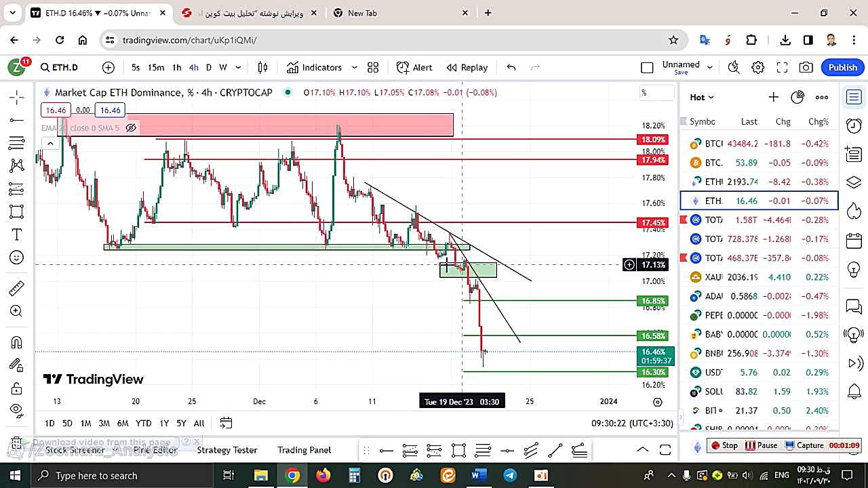Toggle the select layout square
The width and height of the screenshot is (868, 488).
pos(647,67)
